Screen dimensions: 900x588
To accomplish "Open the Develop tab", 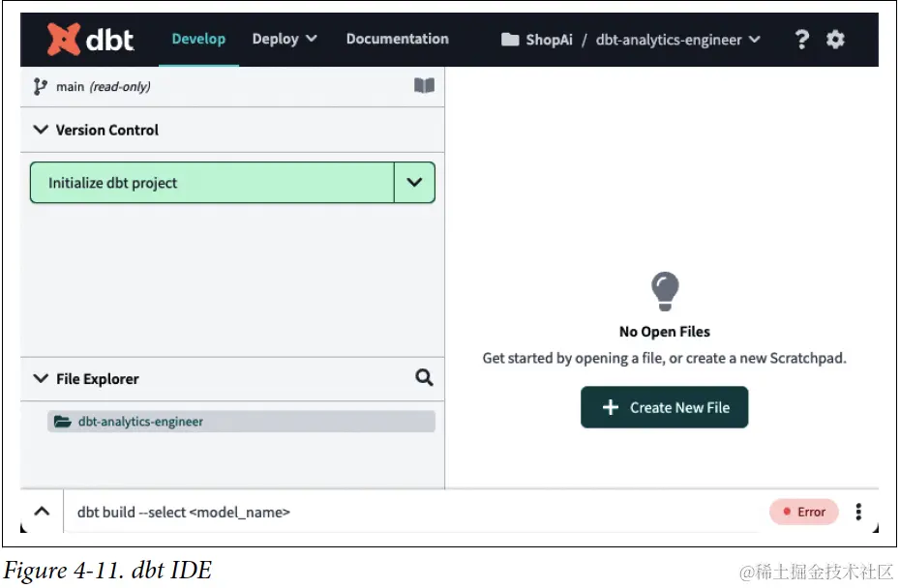I will point(198,39).
